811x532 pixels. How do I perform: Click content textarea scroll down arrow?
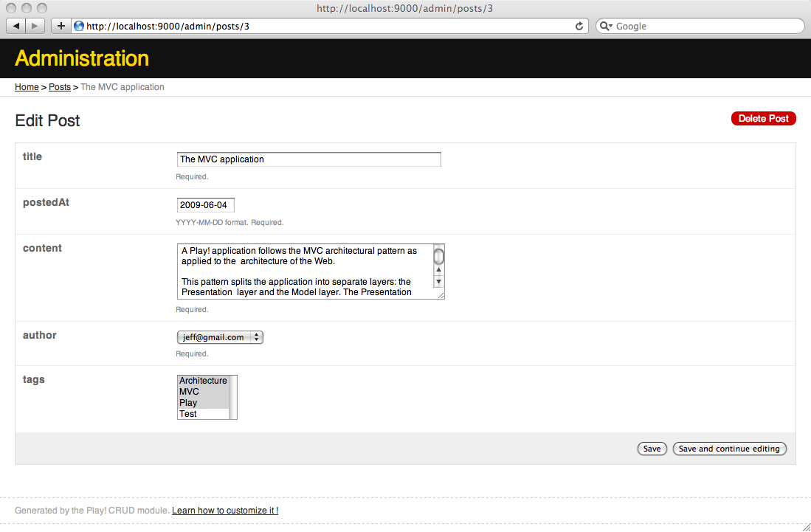point(438,281)
